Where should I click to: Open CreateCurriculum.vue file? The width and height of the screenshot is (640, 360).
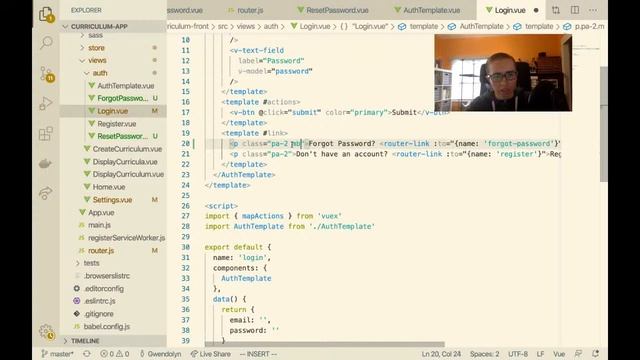click(127, 149)
